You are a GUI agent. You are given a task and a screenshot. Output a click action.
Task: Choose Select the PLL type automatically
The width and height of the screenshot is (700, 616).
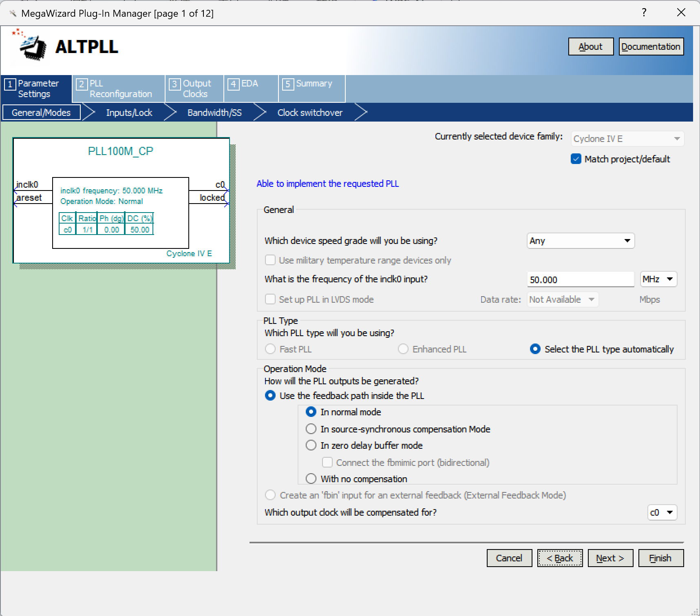click(535, 349)
